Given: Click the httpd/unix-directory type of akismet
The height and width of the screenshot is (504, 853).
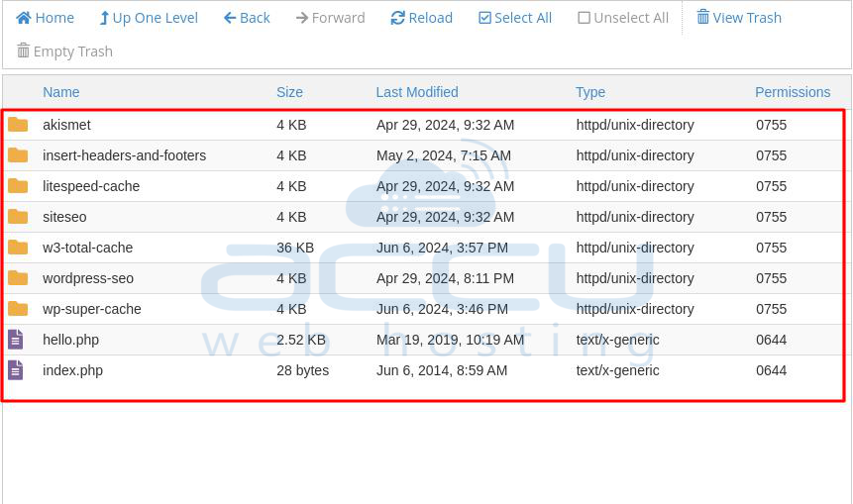Looking at the screenshot, I should [635, 125].
